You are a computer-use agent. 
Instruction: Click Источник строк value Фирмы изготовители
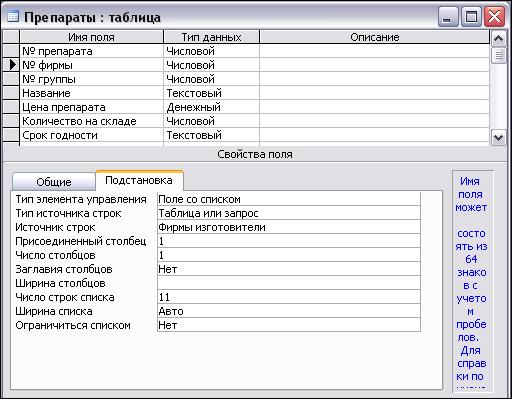(289, 227)
